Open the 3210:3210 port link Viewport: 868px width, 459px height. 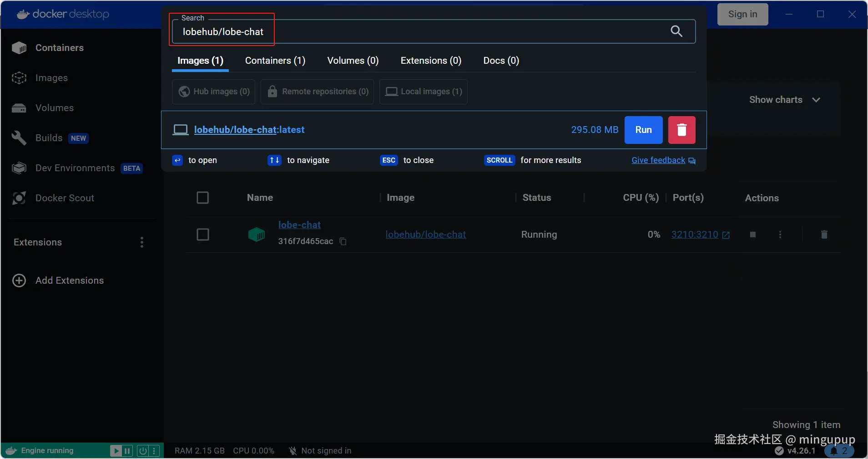click(x=701, y=235)
